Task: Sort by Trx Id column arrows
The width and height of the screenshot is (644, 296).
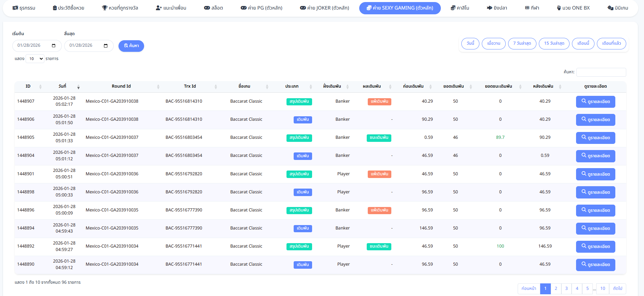Action: [215, 87]
